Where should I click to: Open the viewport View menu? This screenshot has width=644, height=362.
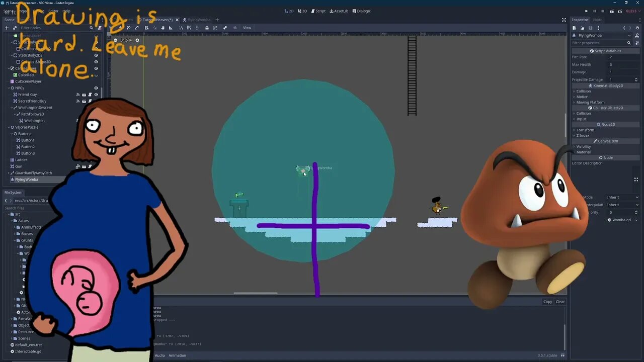[x=247, y=28]
